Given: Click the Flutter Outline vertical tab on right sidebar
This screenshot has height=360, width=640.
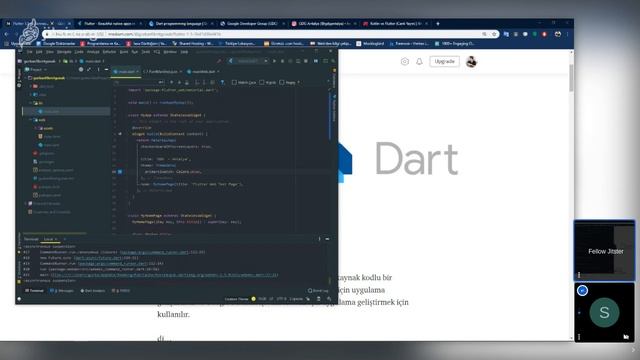Looking at the screenshot, I should [334, 108].
